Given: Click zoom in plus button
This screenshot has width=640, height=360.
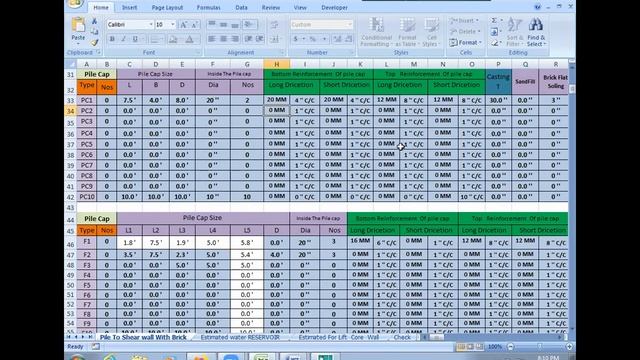Looking at the screenshot, I should [x=569, y=347].
